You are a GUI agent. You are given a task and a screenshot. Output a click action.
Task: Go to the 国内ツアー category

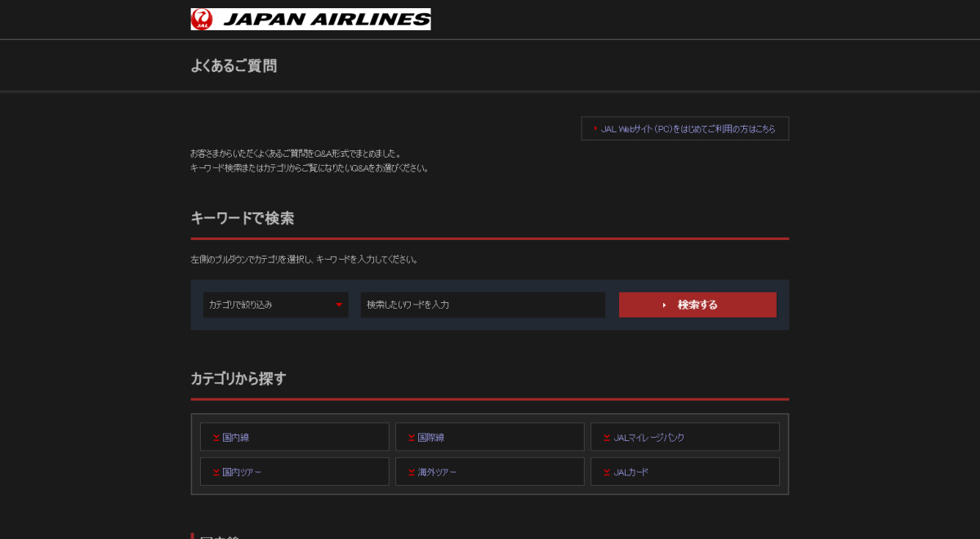[x=295, y=472]
